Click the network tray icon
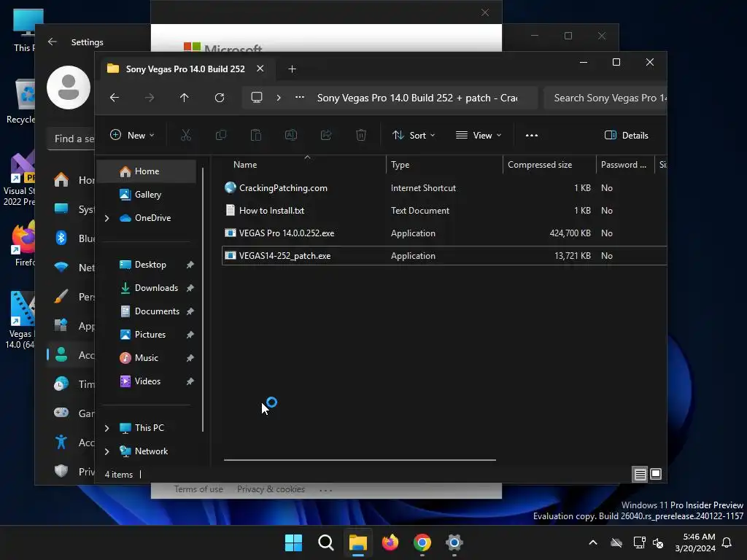This screenshot has width=747, height=560. [x=639, y=542]
